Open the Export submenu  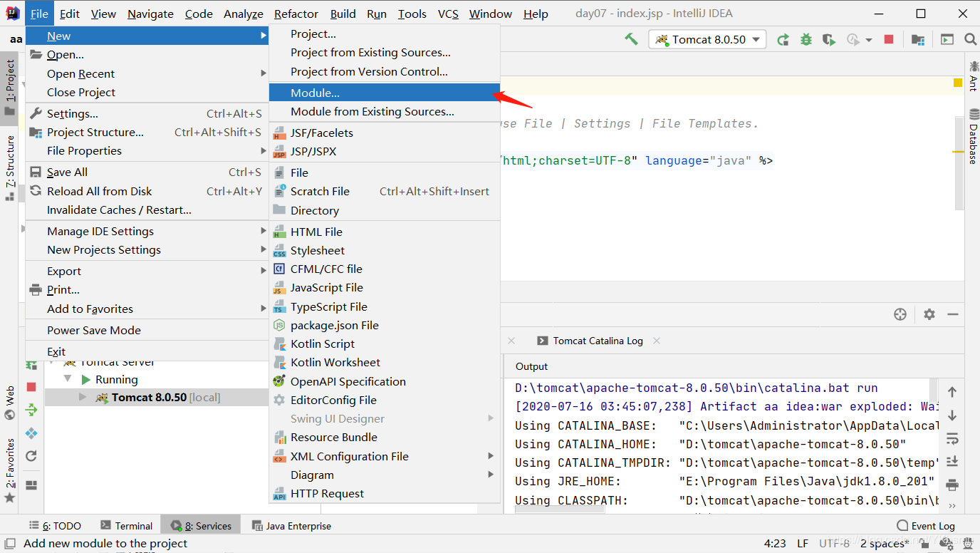pyautogui.click(x=147, y=271)
